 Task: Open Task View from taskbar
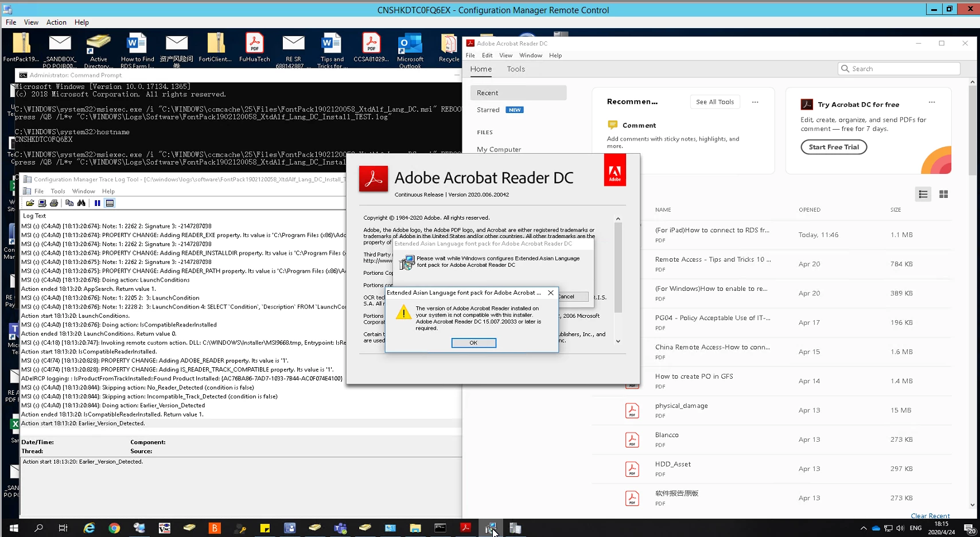click(x=63, y=528)
